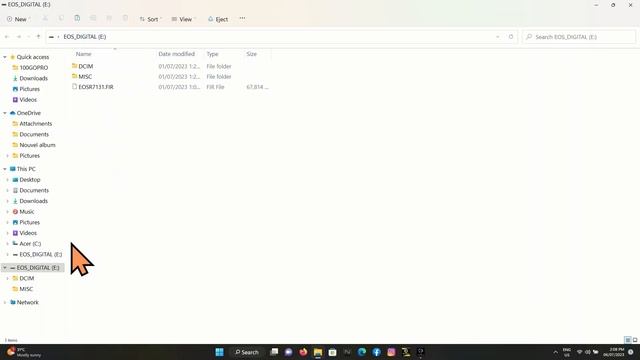The image size is (640, 360).
Task: Open the Sort dropdown menu
Action: pos(150,19)
